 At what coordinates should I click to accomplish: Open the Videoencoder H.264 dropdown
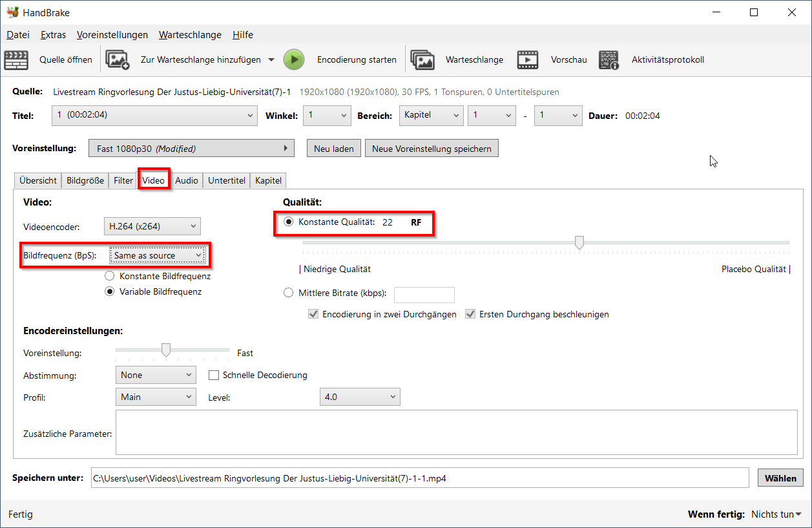coord(152,226)
